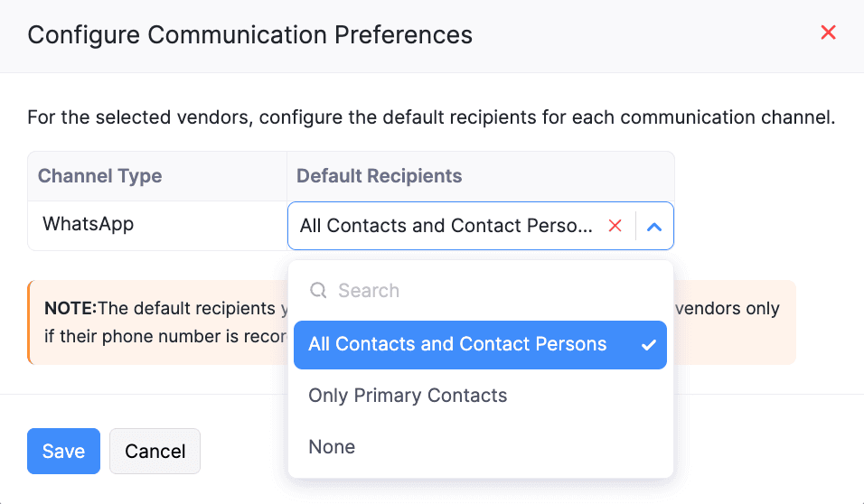Click the Configure Communication Preferences title
Screen dimensions: 864x504
pos(249,35)
